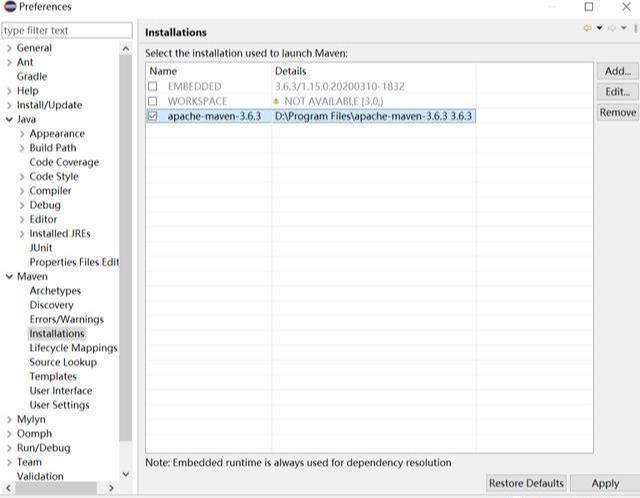The image size is (640, 498).
Task: Select Code Coverage under Java
Action: click(64, 162)
